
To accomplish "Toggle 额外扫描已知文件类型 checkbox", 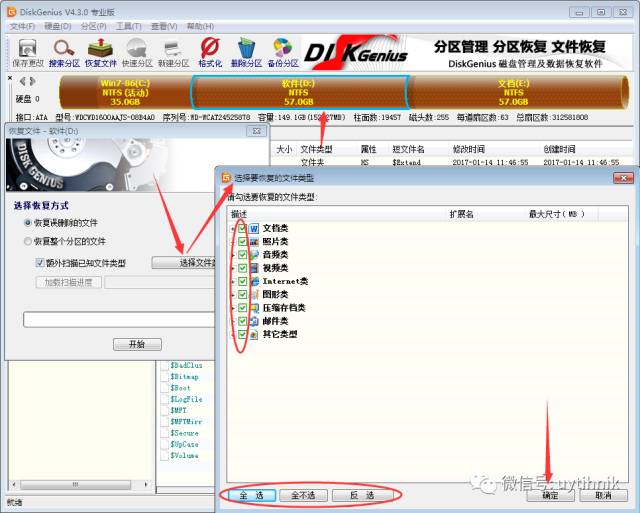I will 40,263.
